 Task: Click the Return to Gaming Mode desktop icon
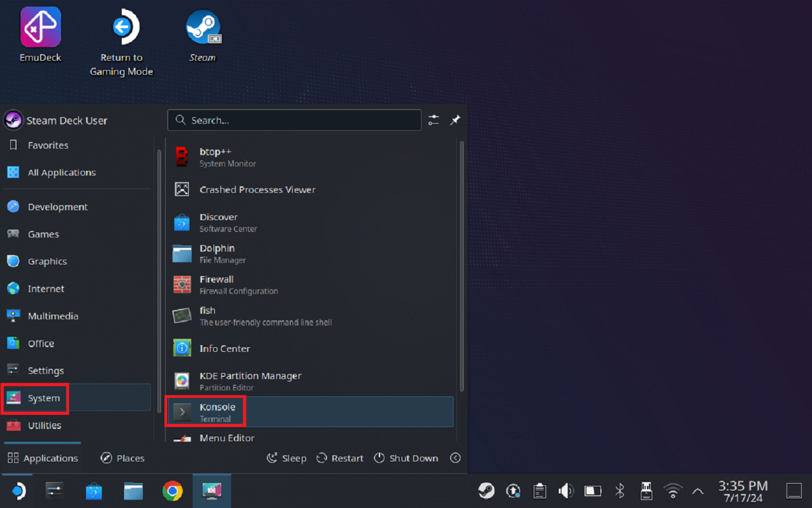[122, 42]
